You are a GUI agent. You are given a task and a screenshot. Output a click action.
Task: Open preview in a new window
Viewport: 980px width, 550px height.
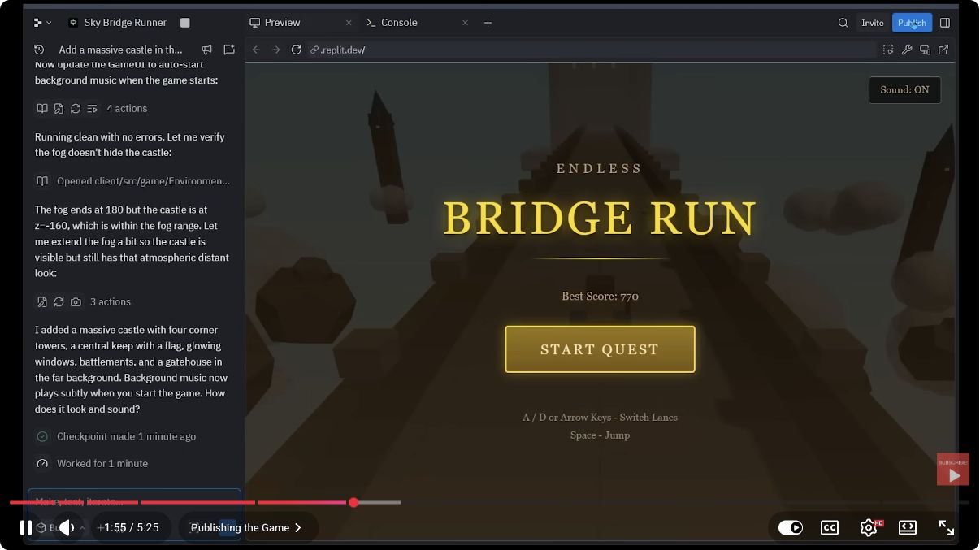(x=943, y=50)
